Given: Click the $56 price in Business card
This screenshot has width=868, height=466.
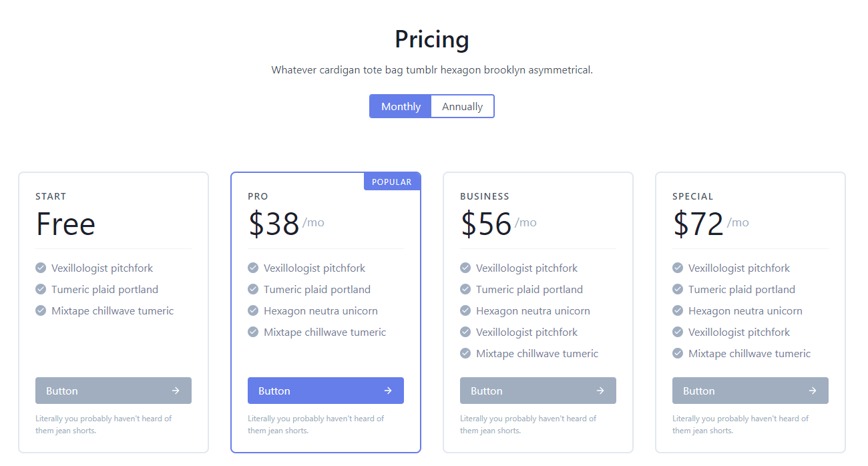Looking at the screenshot, I should pos(486,224).
